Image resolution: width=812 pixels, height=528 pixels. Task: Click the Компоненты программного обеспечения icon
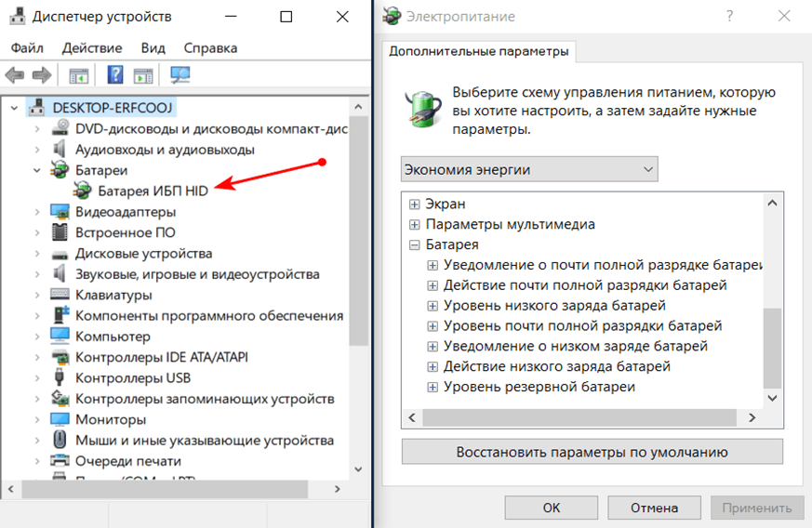(61, 315)
